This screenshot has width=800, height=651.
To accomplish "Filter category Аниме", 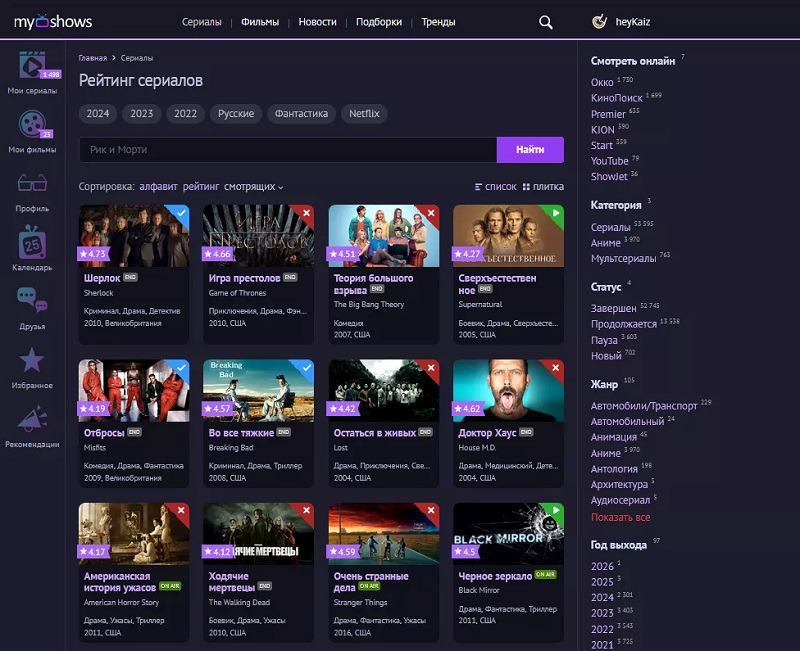I will [x=606, y=243].
